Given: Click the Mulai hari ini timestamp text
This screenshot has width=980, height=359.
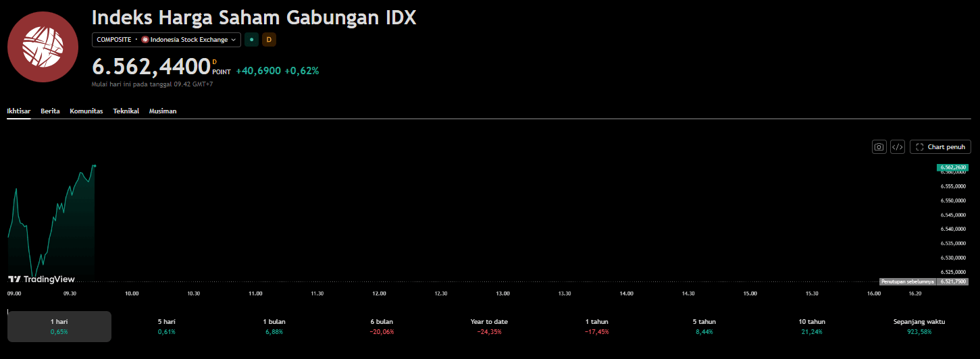Looking at the screenshot, I should tap(152, 84).
